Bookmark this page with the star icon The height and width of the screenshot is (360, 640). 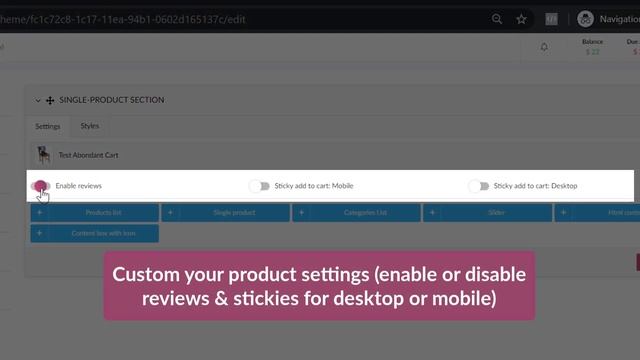521,19
